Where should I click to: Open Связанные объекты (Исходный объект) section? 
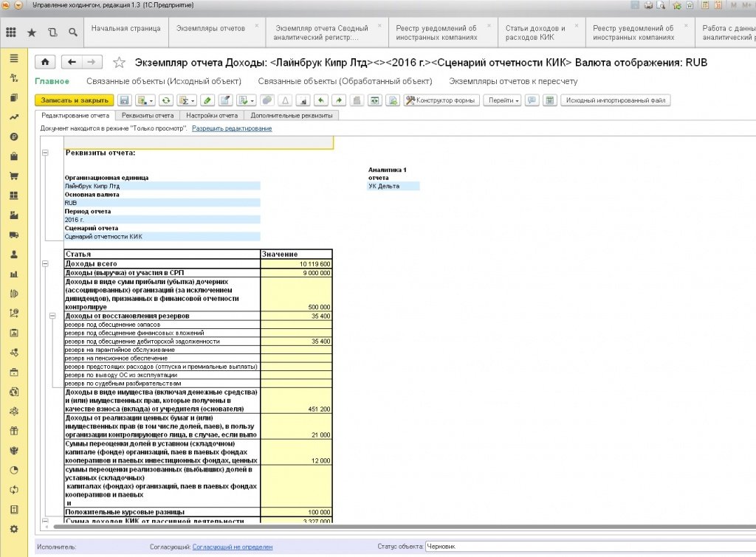click(x=164, y=81)
